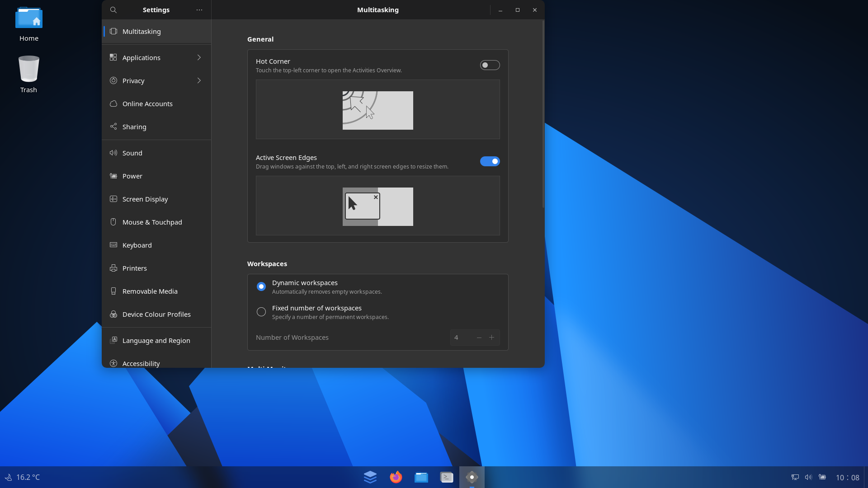Image resolution: width=868 pixels, height=488 pixels.
Task: Click the search icon in Settings header
Action: coord(113,10)
